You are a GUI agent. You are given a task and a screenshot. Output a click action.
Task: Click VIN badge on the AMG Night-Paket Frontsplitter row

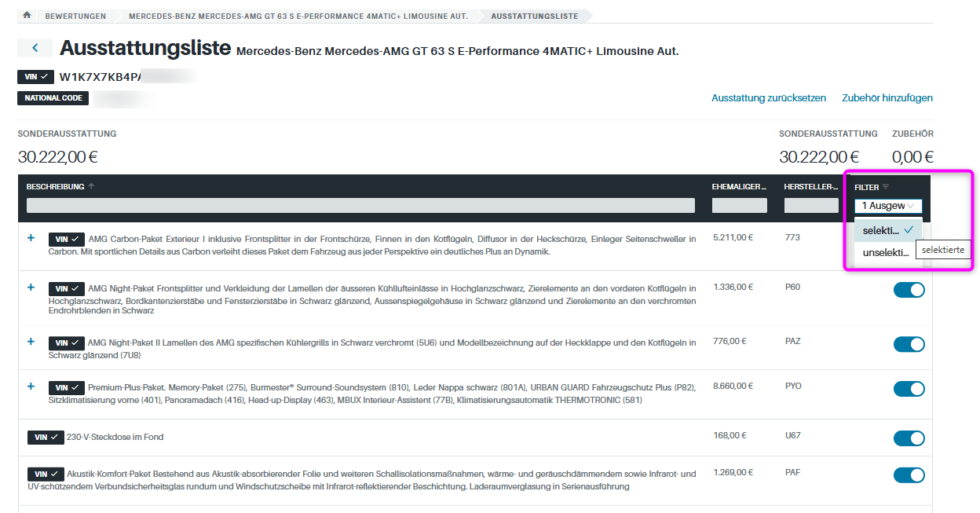(x=67, y=288)
